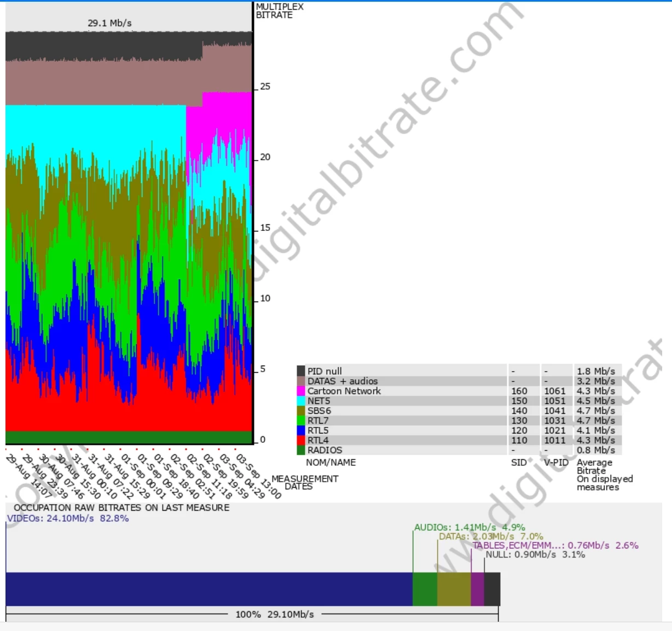This screenshot has width=672, height=631.
Task: Click the blue RTL5 legend swatch
Action: (x=300, y=430)
